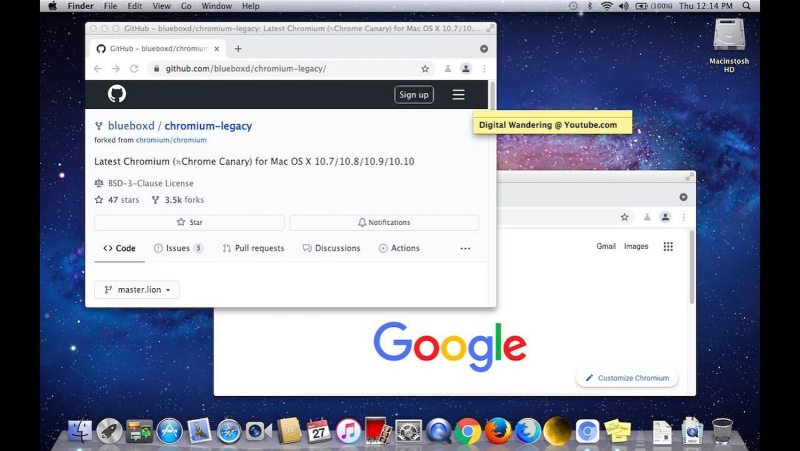Click tab search arrow in Google window
The height and width of the screenshot is (451, 800).
(x=683, y=197)
